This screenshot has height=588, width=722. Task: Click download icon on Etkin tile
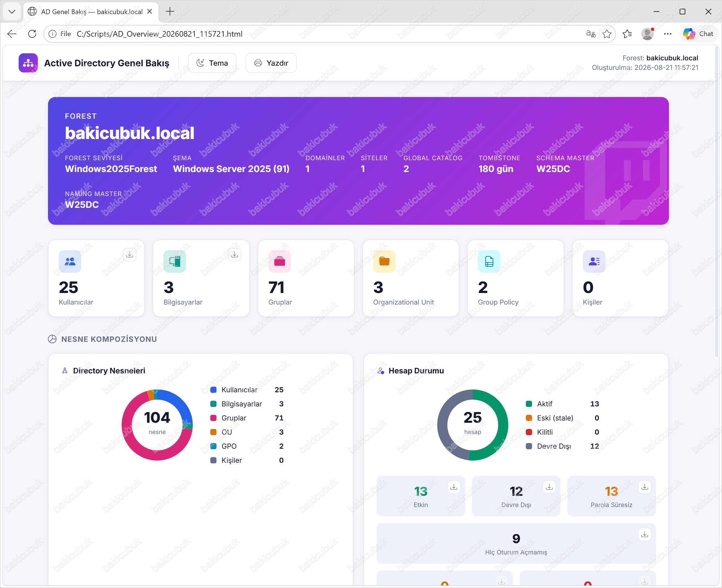(x=454, y=487)
